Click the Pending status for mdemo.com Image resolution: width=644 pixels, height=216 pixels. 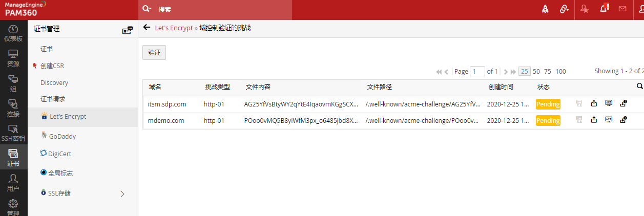point(548,121)
